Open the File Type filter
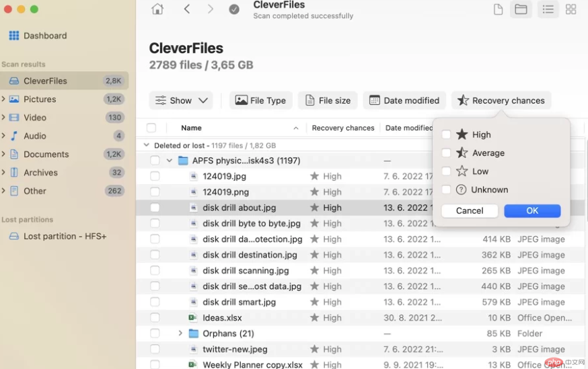 (260, 100)
